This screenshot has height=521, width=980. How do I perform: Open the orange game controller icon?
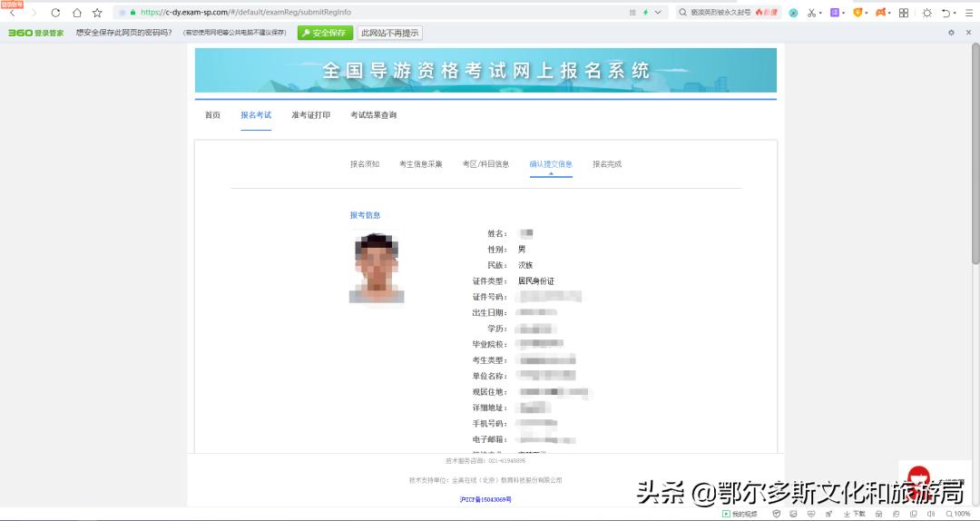880,13
